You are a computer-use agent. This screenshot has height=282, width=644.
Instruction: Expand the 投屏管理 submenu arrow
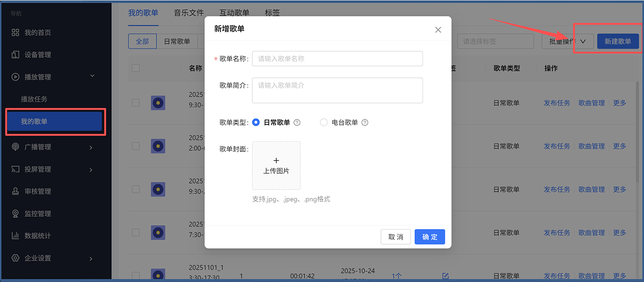(x=91, y=170)
